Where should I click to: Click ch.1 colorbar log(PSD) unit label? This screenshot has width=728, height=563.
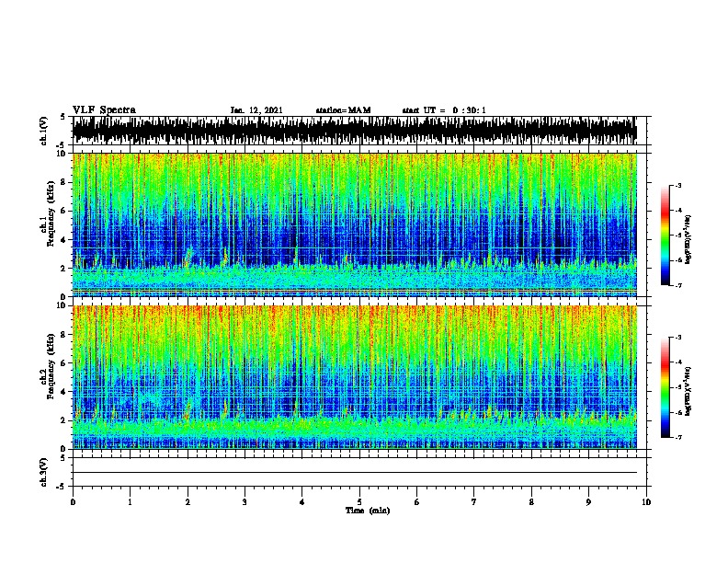(688, 240)
